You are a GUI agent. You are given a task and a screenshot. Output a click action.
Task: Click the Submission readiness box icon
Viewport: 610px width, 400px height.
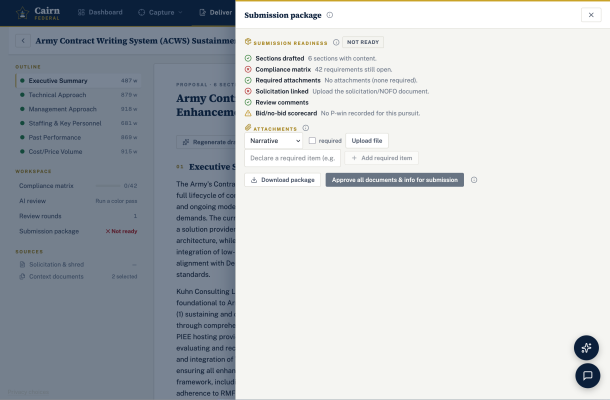pos(248,42)
